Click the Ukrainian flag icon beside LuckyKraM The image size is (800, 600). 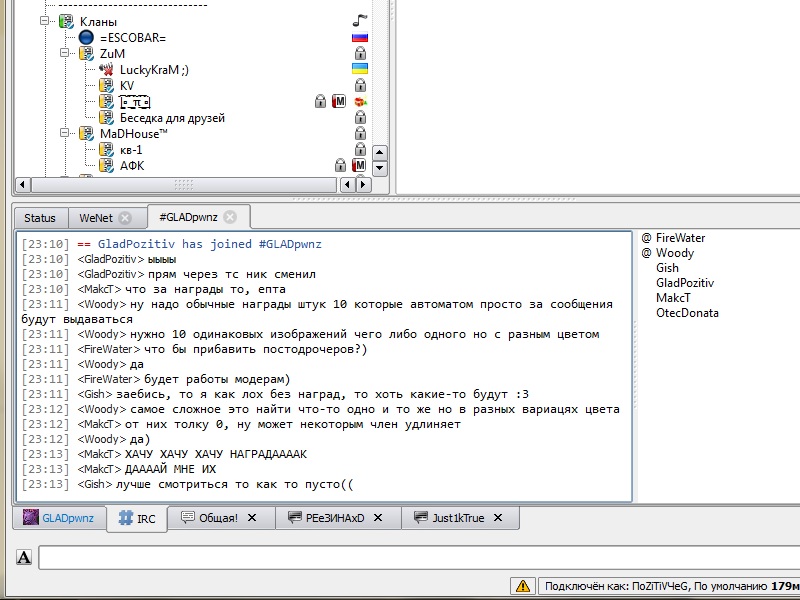coord(360,69)
